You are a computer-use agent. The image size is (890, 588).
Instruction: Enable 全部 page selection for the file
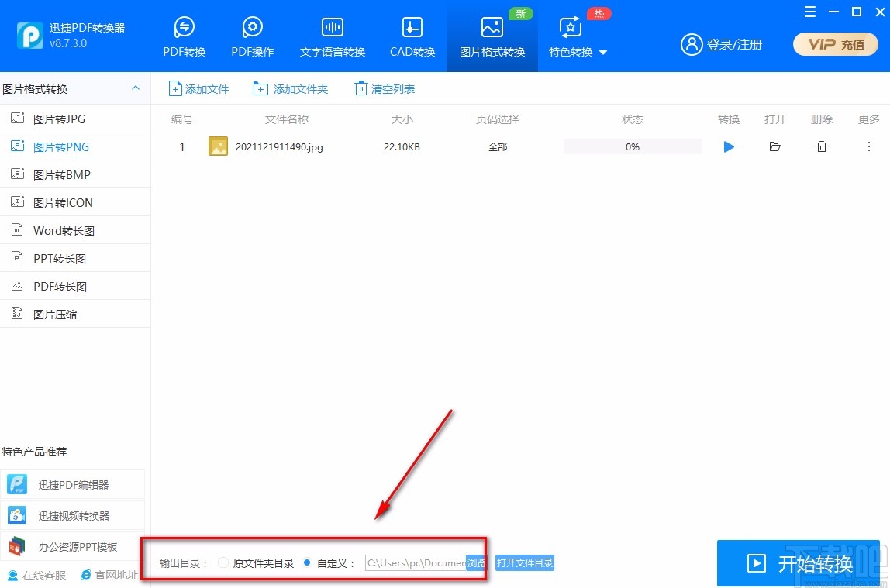click(x=497, y=146)
